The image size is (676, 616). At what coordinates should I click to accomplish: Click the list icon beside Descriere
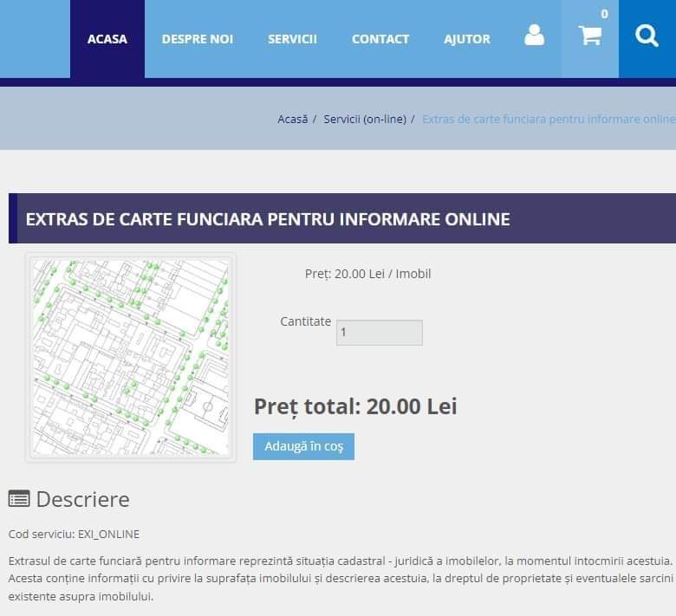click(x=19, y=499)
